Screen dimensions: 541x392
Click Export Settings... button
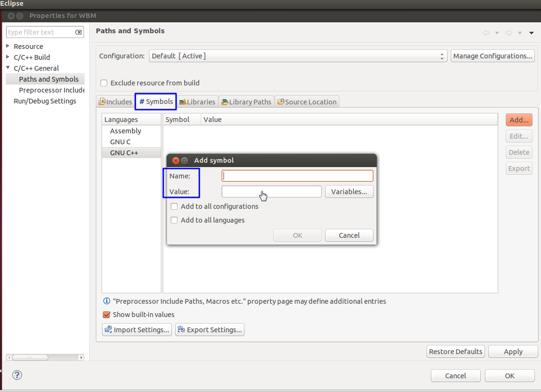tap(210, 329)
